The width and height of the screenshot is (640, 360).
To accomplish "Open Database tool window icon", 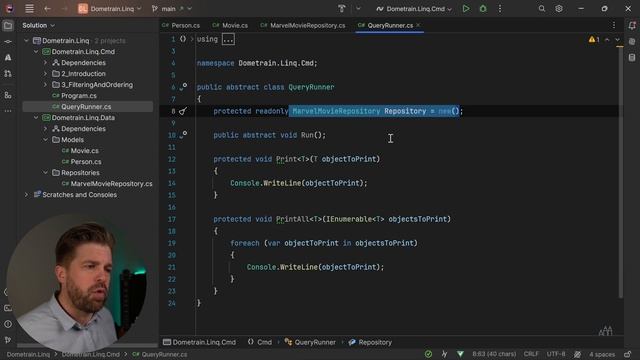I will tap(632, 58).
